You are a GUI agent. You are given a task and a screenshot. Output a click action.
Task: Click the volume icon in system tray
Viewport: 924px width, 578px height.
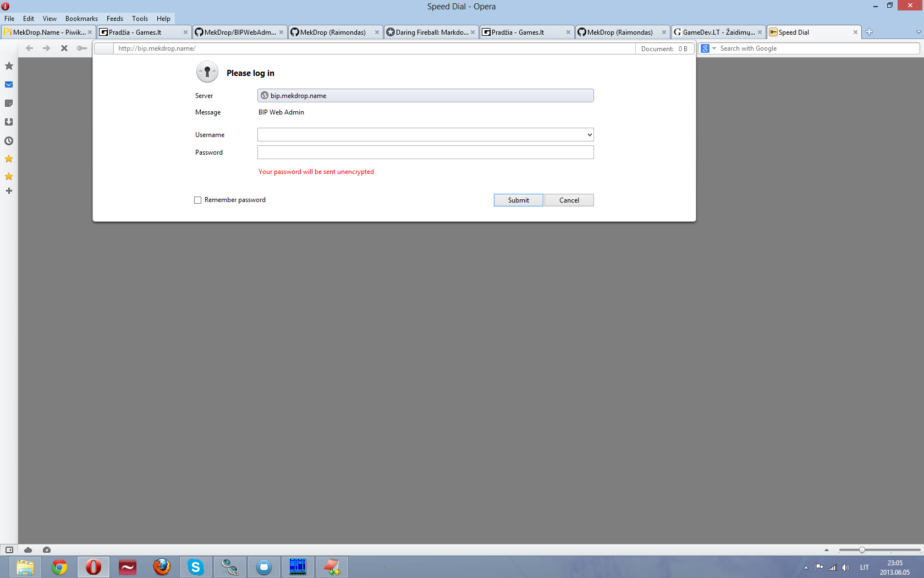[846, 568]
